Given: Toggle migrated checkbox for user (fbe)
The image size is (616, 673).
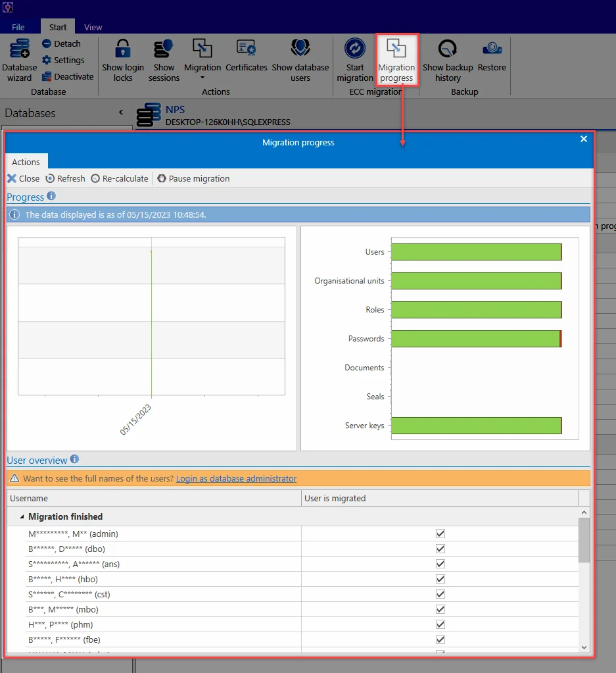Looking at the screenshot, I should [440, 639].
